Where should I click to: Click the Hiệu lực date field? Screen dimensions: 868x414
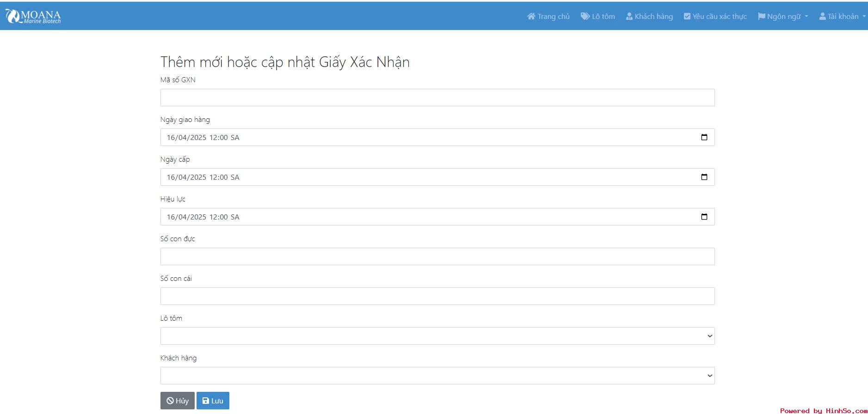click(437, 217)
